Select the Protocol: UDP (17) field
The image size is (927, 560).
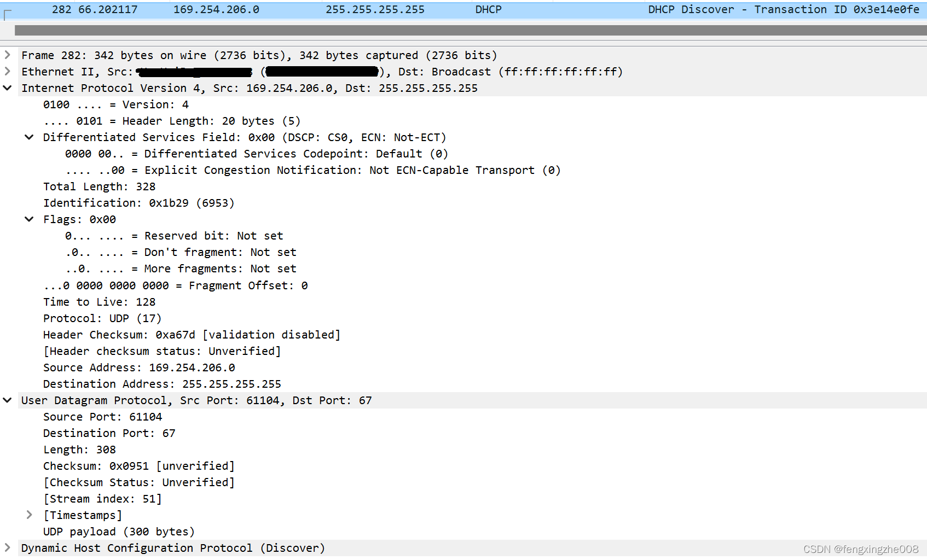[102, 318]
